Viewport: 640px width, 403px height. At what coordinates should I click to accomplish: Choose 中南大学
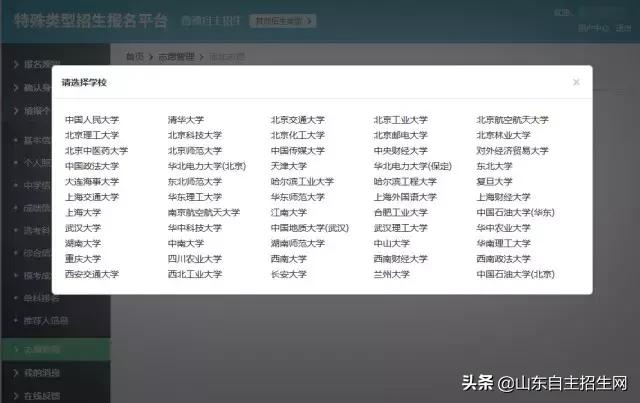[186, 244]
